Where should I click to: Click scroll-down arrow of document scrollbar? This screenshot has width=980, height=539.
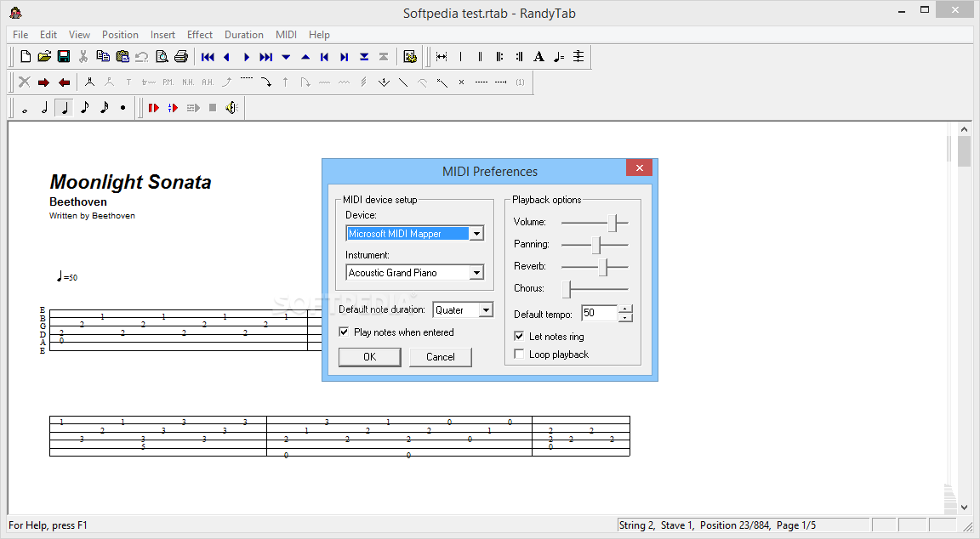964,507
